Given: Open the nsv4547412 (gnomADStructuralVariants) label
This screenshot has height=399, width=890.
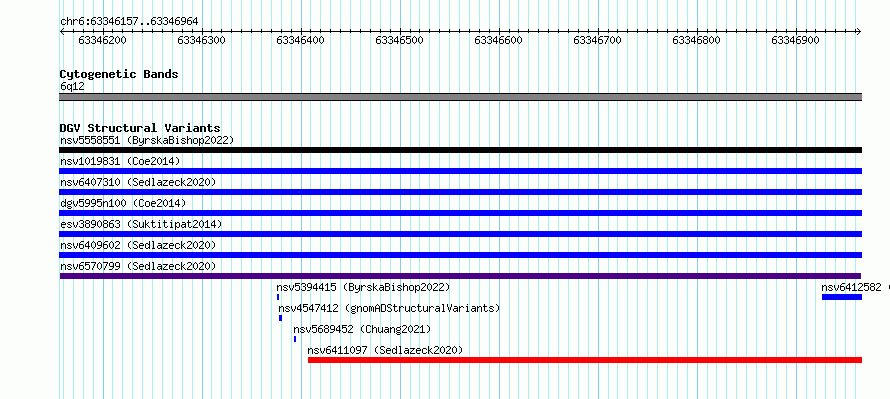Looking at the screenshot, I should pos(389,308).
